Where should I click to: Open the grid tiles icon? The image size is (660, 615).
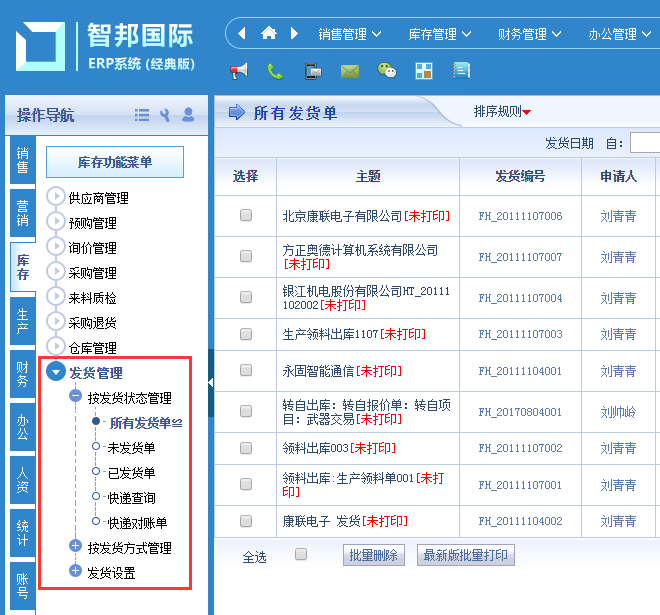[424, 71]
